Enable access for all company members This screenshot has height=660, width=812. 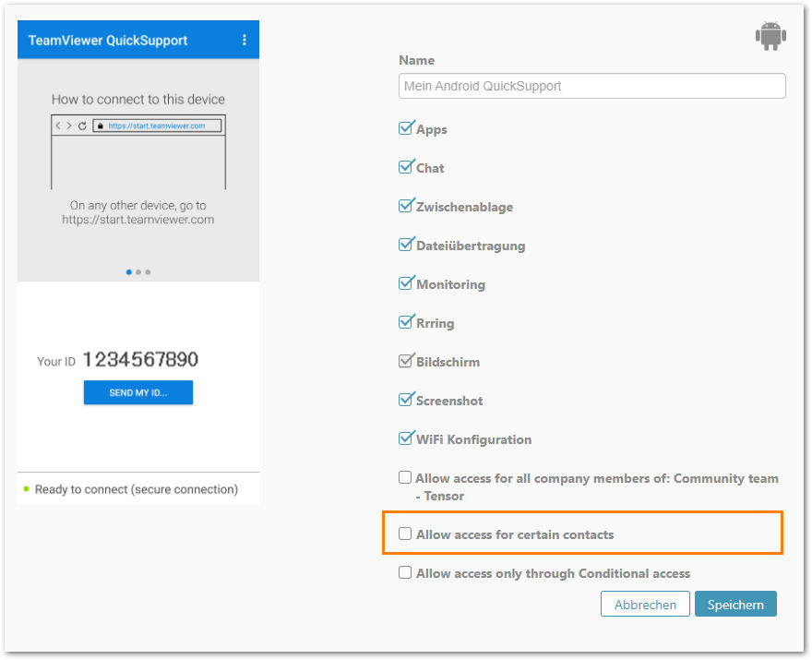tap(405, 477)
